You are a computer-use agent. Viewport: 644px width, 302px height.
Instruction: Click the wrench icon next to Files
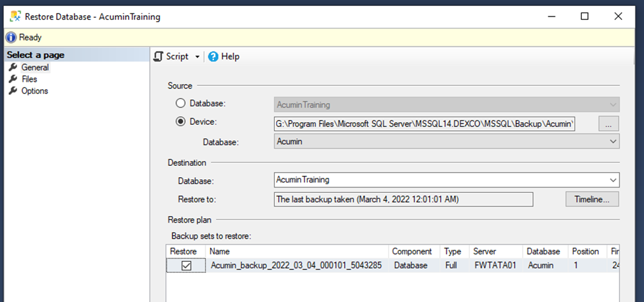tap(13, 79)
